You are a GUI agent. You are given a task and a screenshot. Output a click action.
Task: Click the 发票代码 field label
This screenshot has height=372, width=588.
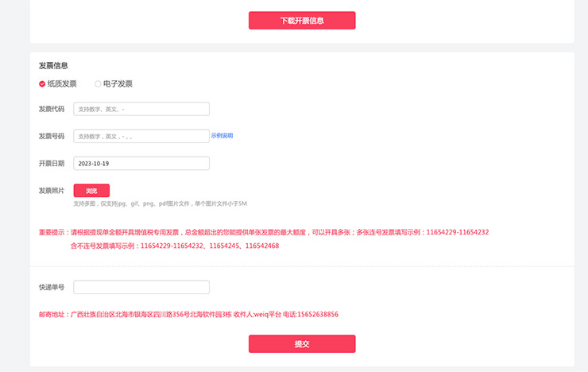tap(52, 109)
